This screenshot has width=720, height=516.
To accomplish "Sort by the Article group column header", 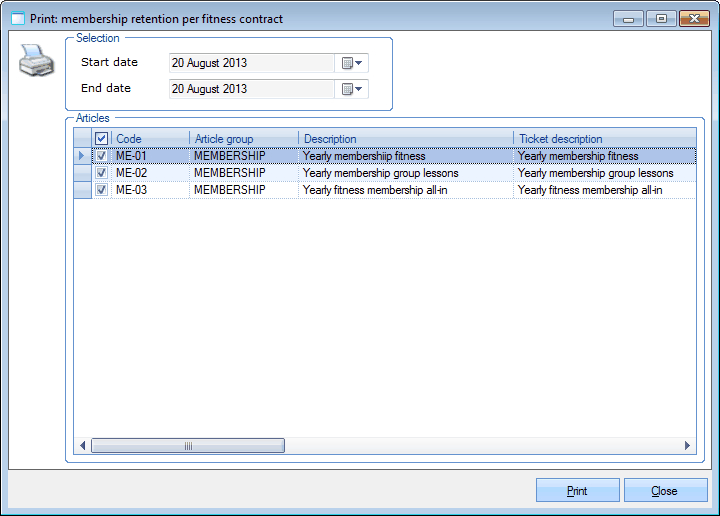I will tap(243, 139).
